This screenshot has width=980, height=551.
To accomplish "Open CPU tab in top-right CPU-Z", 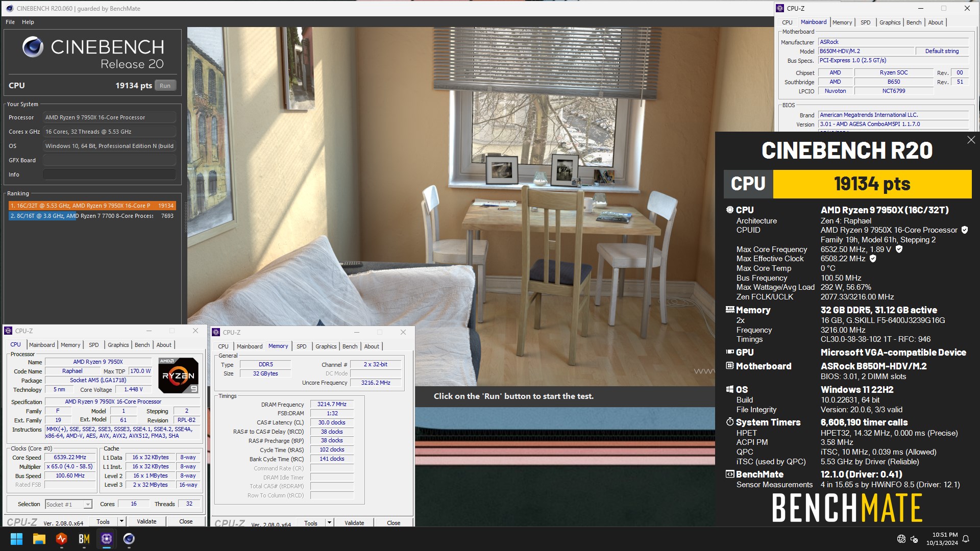I will [x=787, y=22].
